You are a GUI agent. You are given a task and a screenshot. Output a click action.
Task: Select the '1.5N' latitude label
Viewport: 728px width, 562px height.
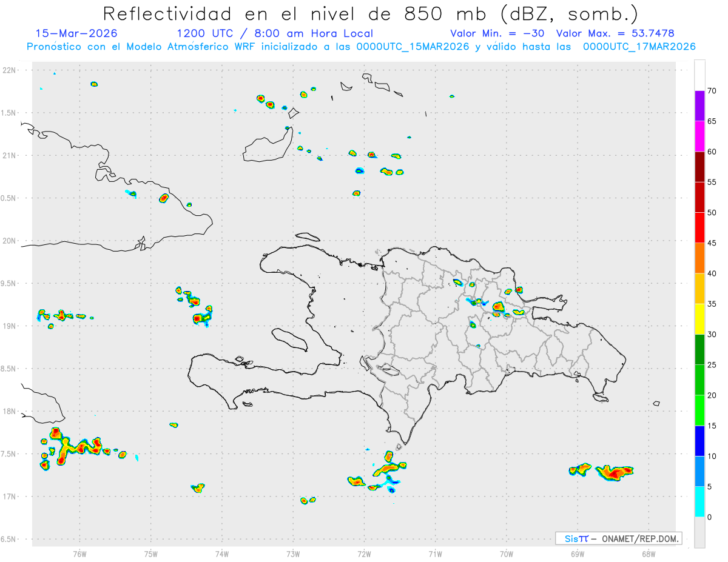click(x=9, y=113)
